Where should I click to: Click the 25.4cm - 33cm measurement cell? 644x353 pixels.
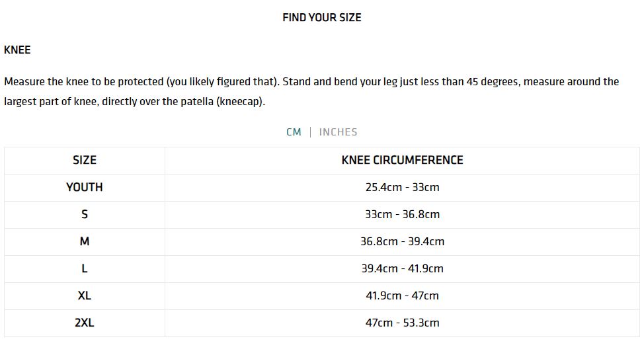(402, 187)
